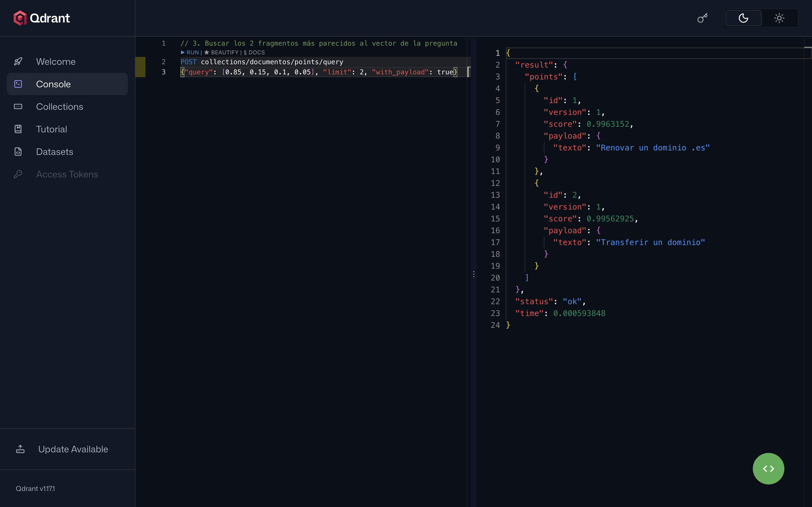812x507 pixels.
Task: Click the Collections sidebar icon
Action: (x=18, y=107)
